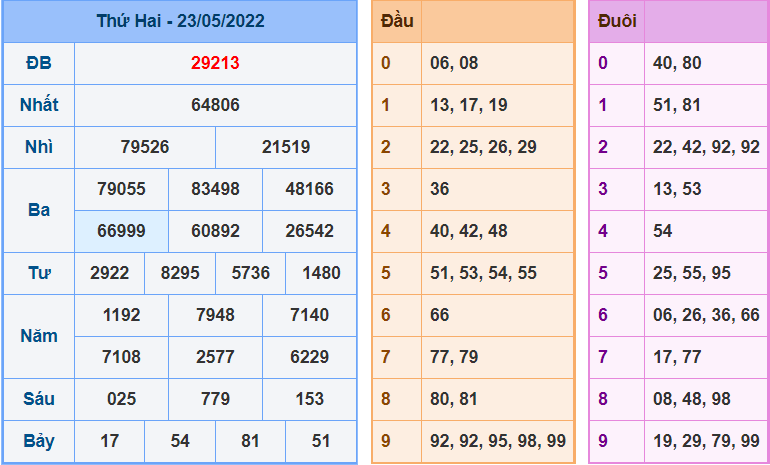The width and height of the screenshot is (770, 465).
Task: Click third prize number 83498
Action: [x=215, y=189]
